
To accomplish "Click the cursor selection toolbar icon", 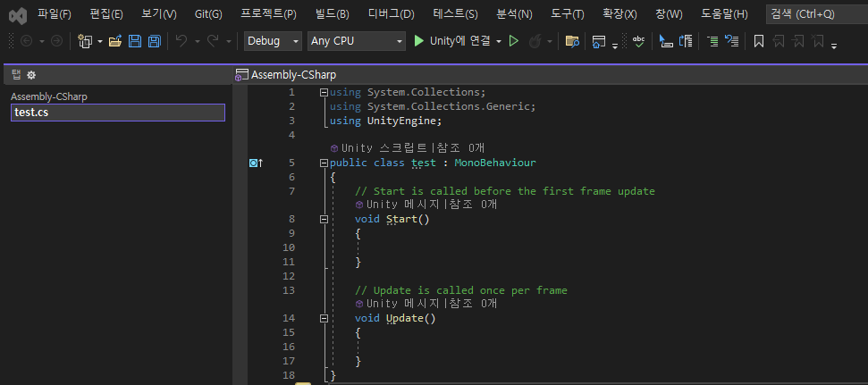I will click(666, 41).
